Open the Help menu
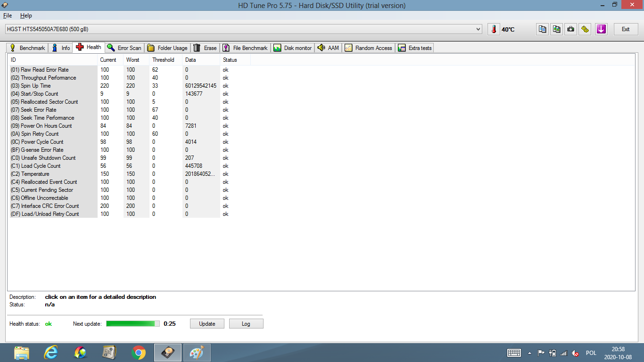Viewport: 644px width, 362px height. 26,16
